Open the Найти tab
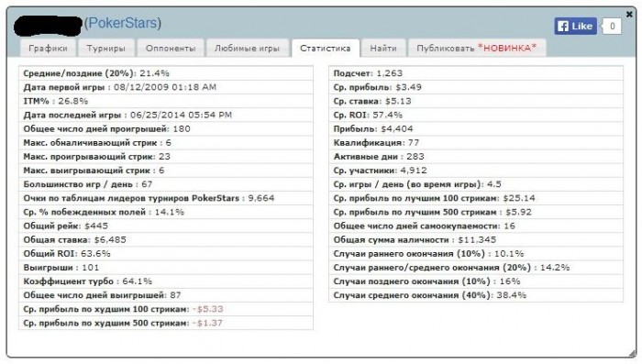This screenshot has height=364, width=642. pos(383,49)
